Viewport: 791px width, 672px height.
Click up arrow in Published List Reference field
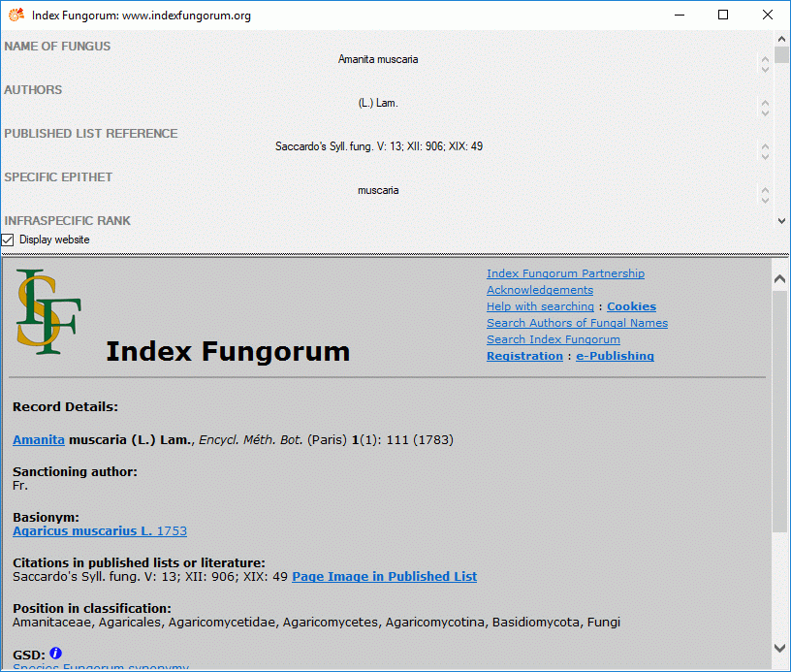point(765,146)
